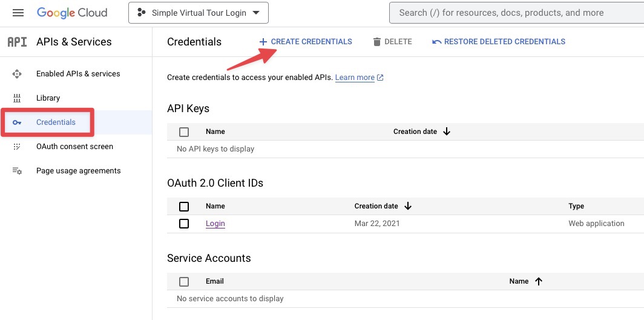Click 'No API keys to display' text
The width and height of the screenshot is (644, 320).
pyautogui.click(x=215, y=149)
